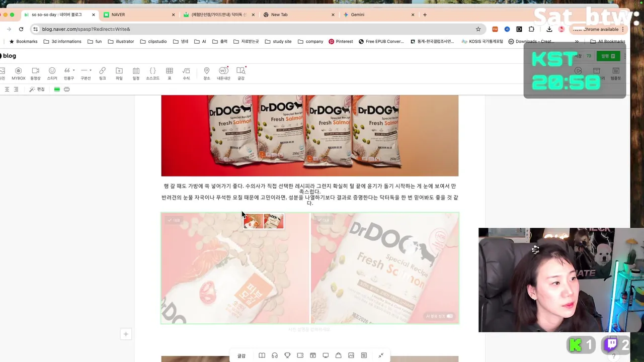Switch to the 체험단선정 가이드안내 tab

(x=219, y=15)
